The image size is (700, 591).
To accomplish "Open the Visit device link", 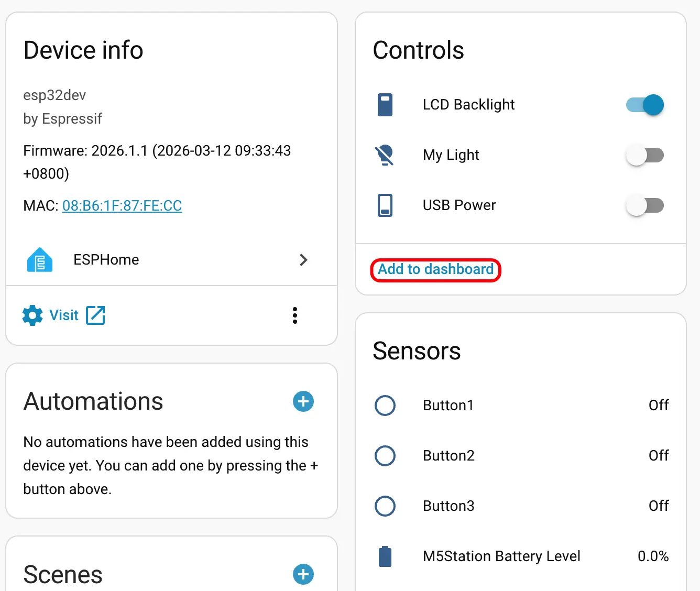I will pos(64,315).
